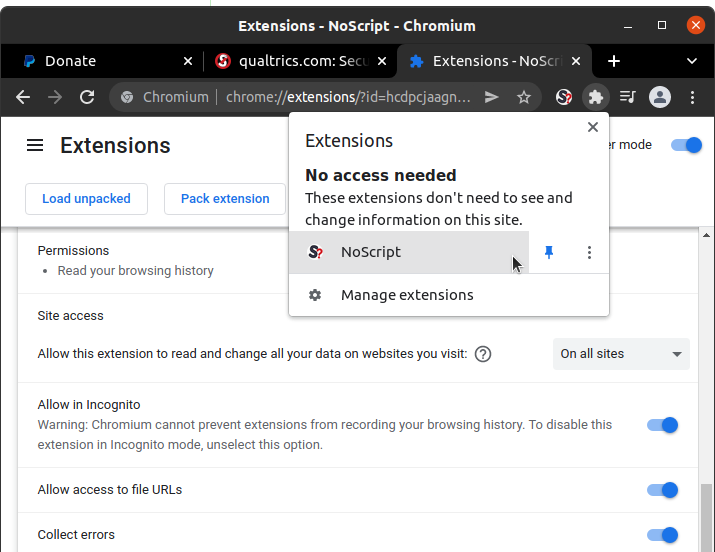Toggle Collect errors switch
Viewport: 715px width, 552px height.
coord(663,535)
